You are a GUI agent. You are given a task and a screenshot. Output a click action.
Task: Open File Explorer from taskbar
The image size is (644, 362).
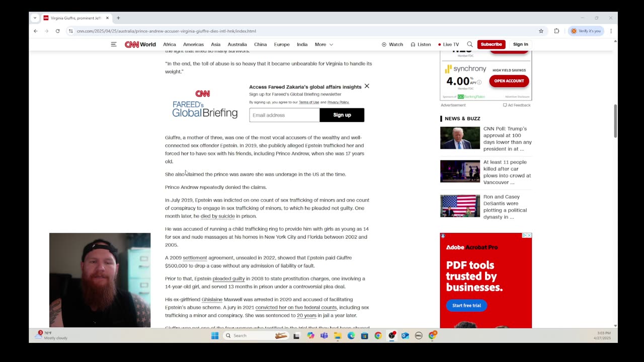point(338,335)
